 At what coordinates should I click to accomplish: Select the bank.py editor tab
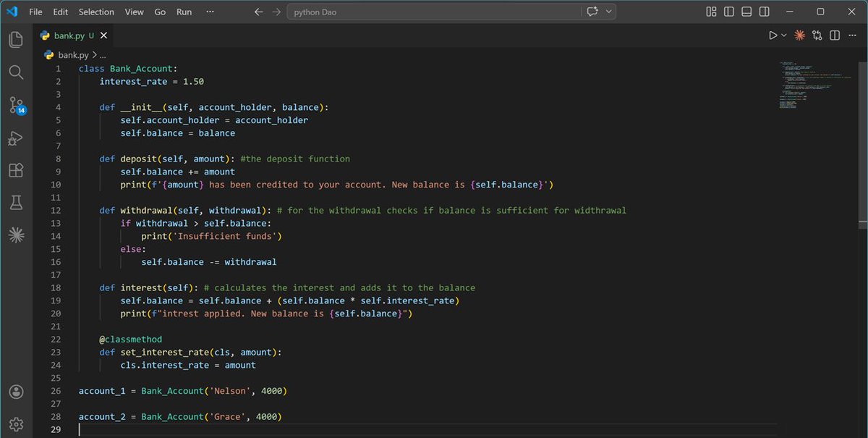[x=72, y=35]
